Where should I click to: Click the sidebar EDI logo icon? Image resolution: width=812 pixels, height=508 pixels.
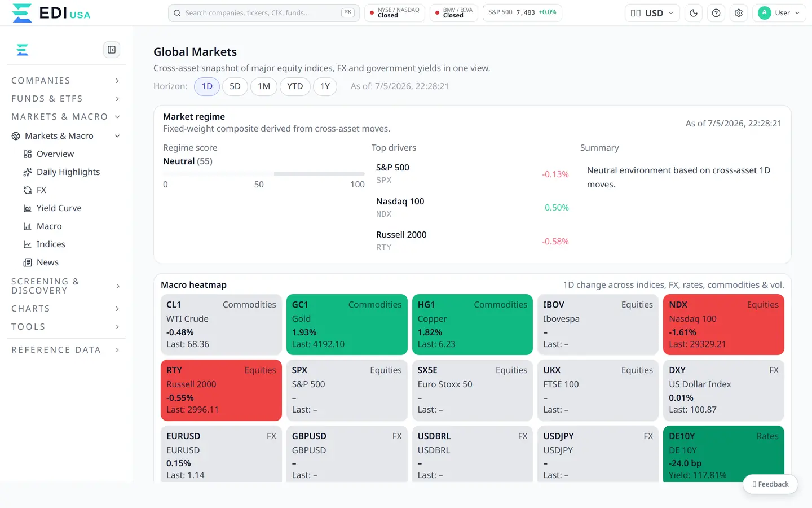pos(23,50)
